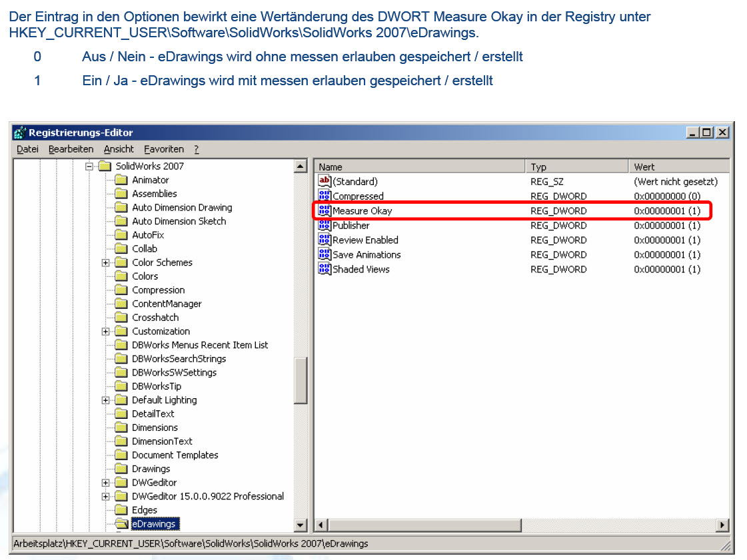Select the Compressed value name
Viewport: 747px width, 560px height.
pos(358,196)
